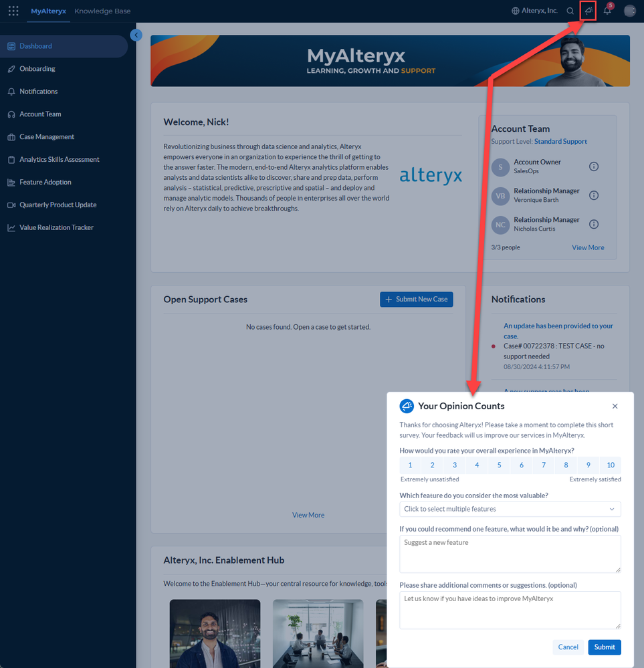
Task: Focus the additional comments text area
Action: (x=510, y=610)
